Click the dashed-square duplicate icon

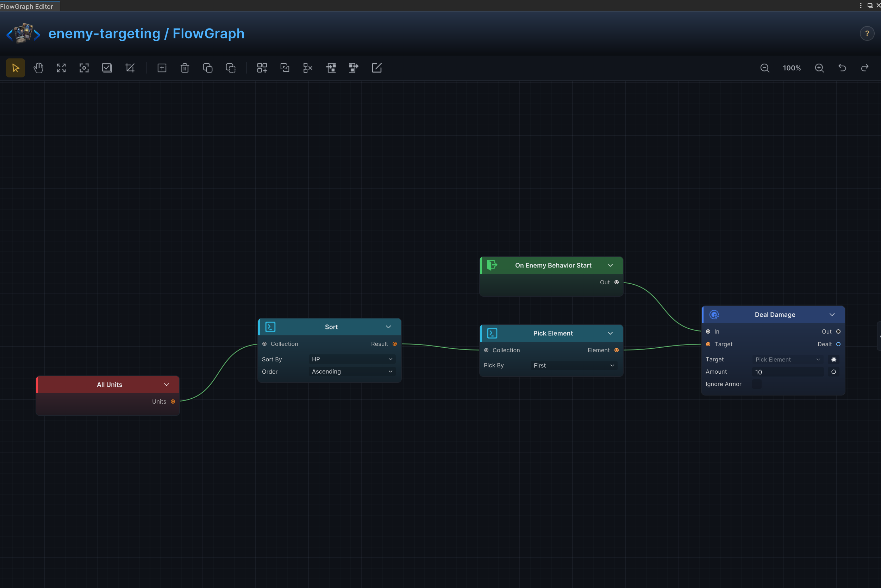tap(230, 68)
